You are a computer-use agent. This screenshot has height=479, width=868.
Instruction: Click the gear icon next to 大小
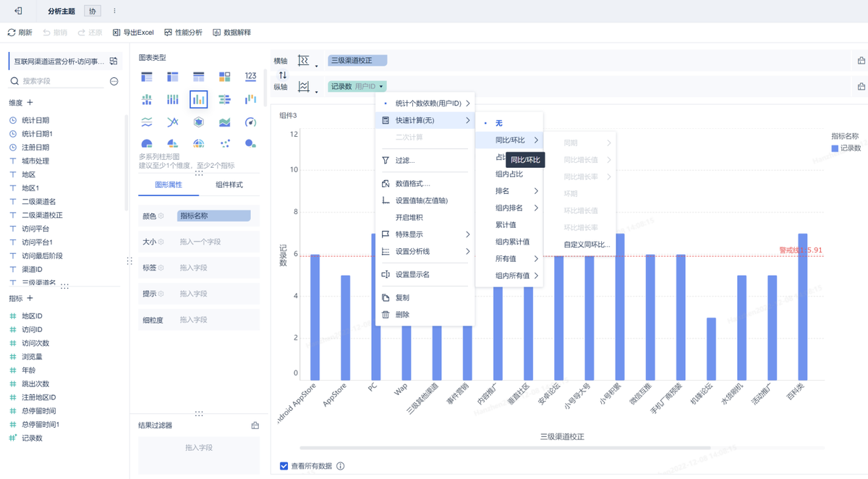[161, 242]
